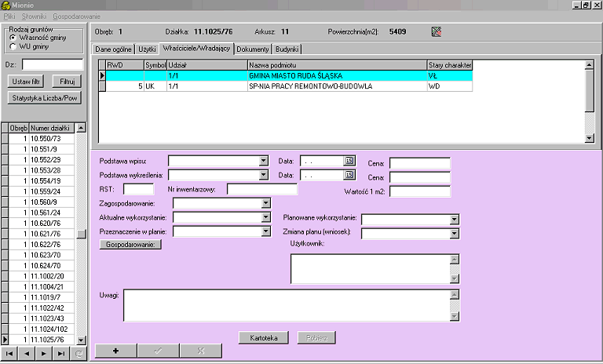This screenshot has height=364, width=603.
Task: Go to next record in navigator
Action: click(44, 353)
